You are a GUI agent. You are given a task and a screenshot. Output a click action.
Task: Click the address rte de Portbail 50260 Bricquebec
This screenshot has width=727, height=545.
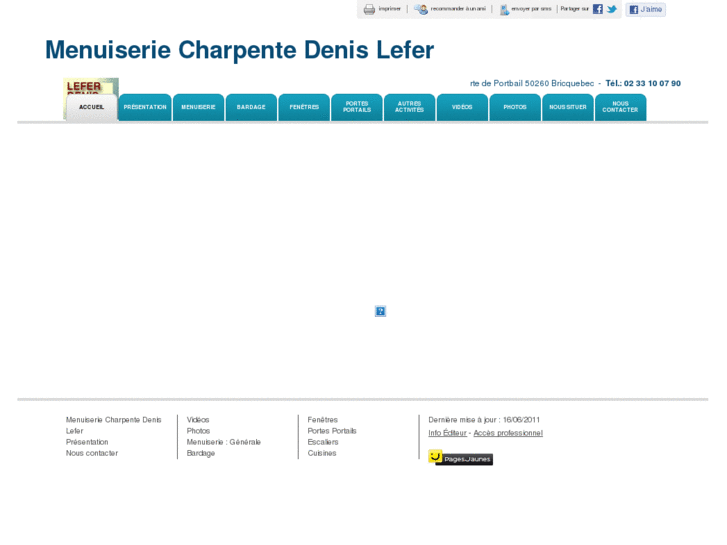532,83
